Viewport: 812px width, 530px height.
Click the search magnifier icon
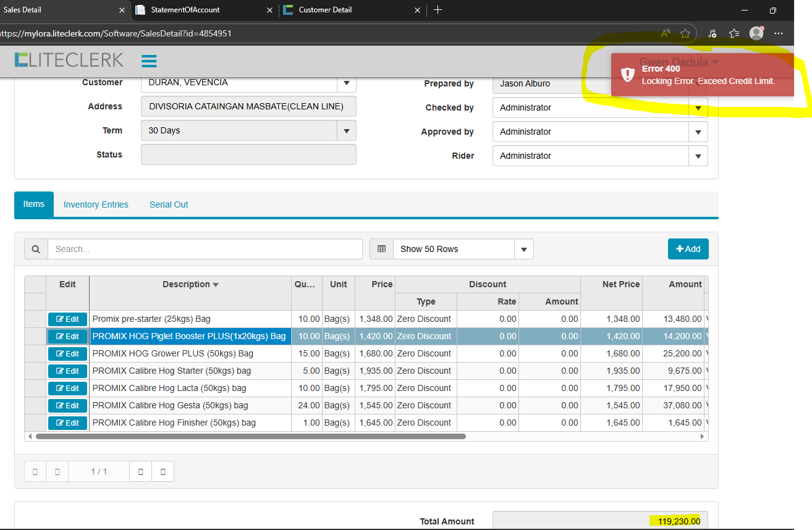36,249
